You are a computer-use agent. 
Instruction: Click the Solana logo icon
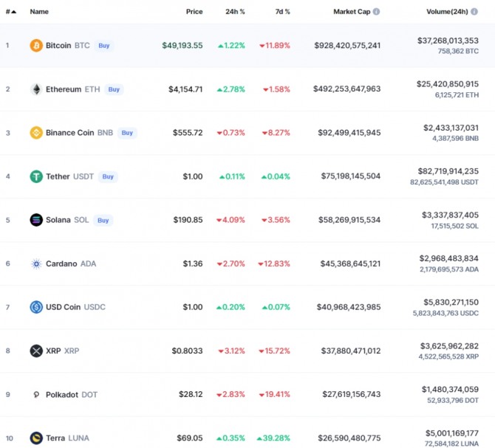pos(36,220)
